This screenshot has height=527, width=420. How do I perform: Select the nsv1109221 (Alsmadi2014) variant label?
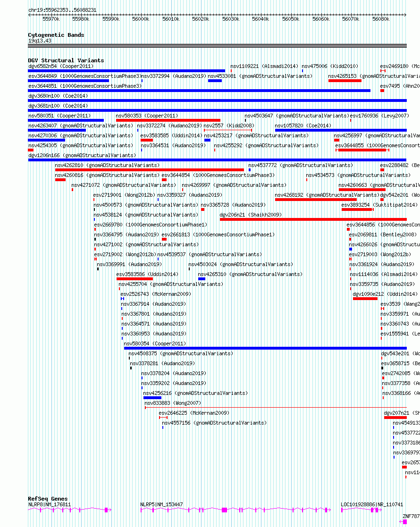click(x=264, y=66)
